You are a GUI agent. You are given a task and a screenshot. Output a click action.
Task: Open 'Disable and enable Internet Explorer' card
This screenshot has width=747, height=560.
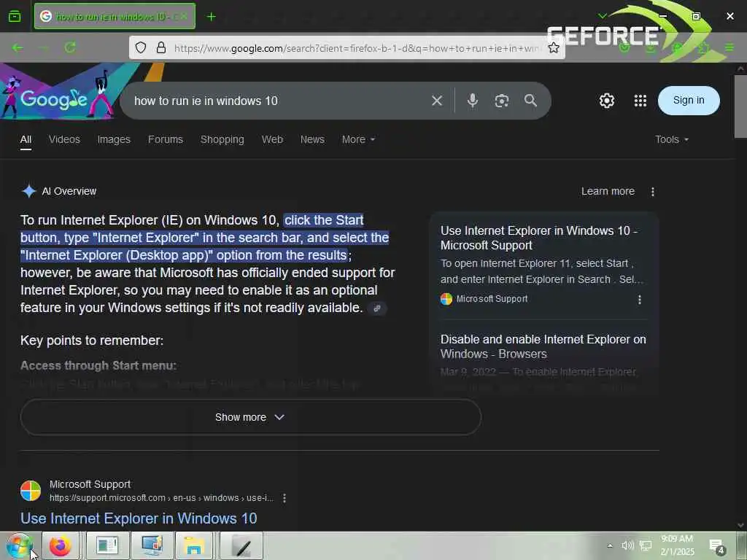pos(543,346)
